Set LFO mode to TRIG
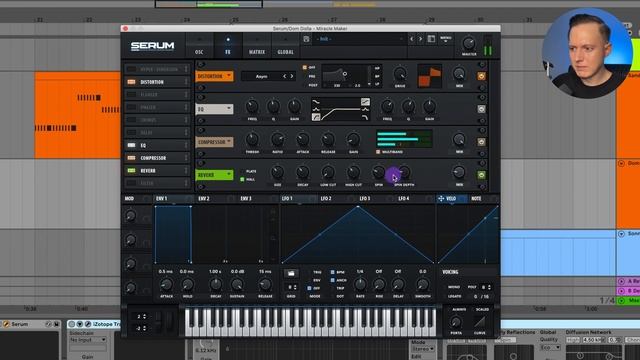640x360 pixels. pyautogui.click(x=317, y=272)
